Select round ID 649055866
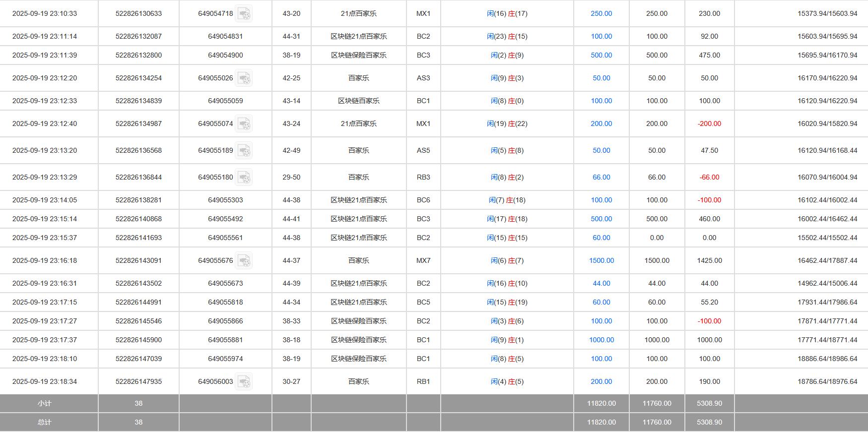 225,321
